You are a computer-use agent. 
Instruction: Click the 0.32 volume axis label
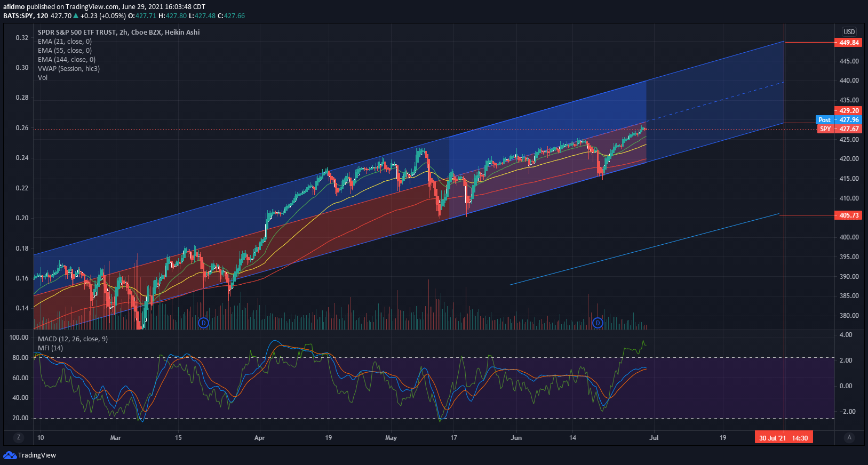(22, 38)
